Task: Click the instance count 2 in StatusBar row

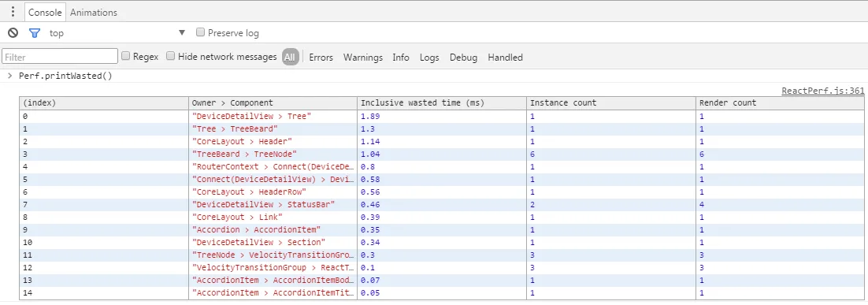Action: coord(532,204)
